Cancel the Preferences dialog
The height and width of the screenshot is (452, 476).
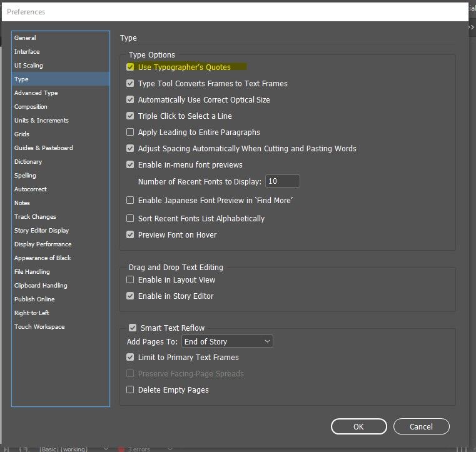[x=421, y=426]
